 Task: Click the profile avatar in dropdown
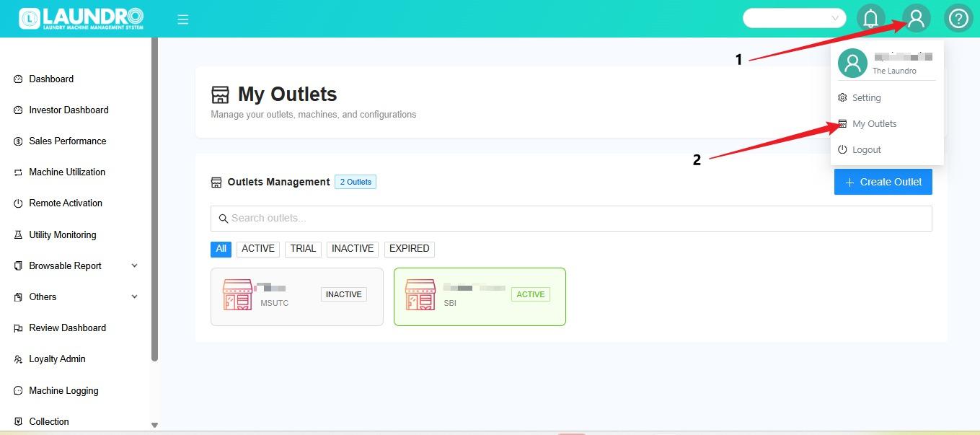tap(852, 63)
